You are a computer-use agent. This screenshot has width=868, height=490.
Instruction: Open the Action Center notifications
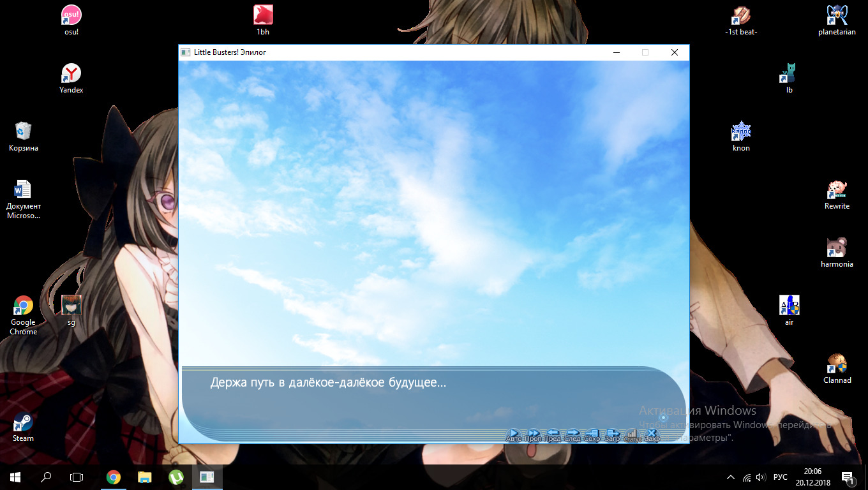pyautogui.click(x=848, y=477)
